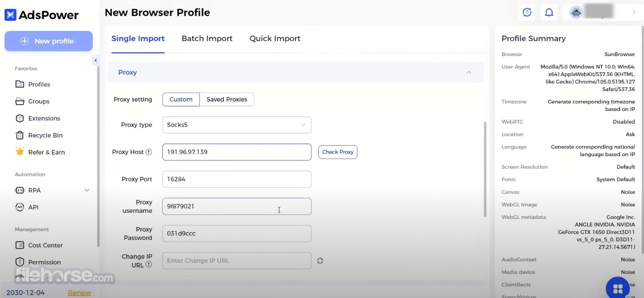This screenshot has width=644, height=298.
Task: Open the Proxy type Socks5 dropdown
Action: click(x=237, y=125)
